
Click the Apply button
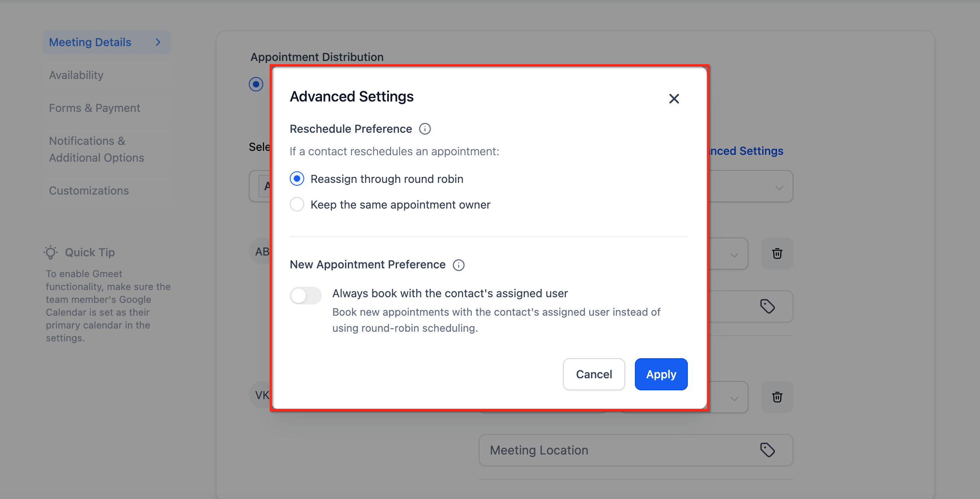[x=661, y=374]
